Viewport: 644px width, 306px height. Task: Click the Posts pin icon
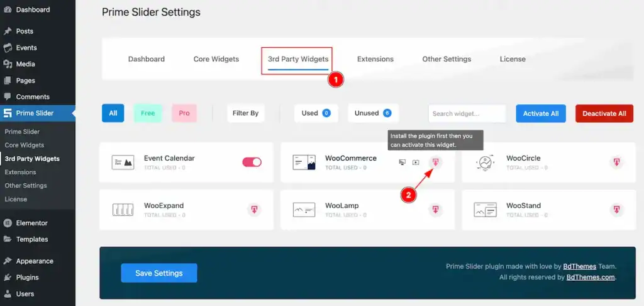[8, 31]
